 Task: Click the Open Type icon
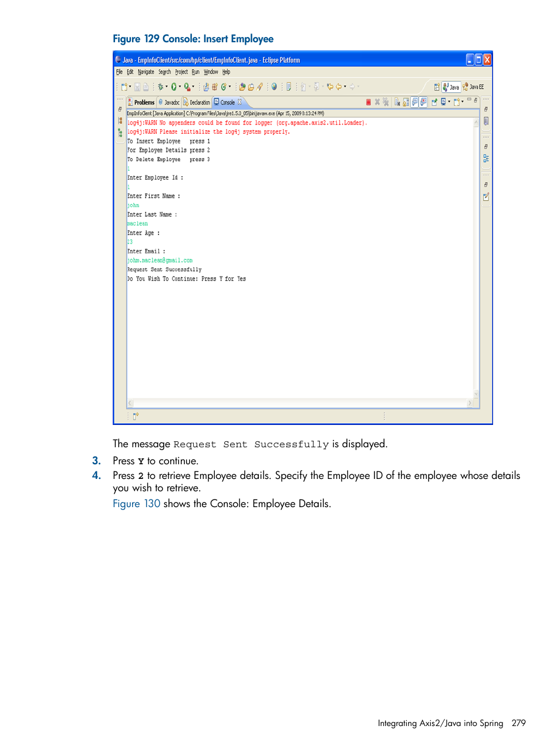pos(242,87)
